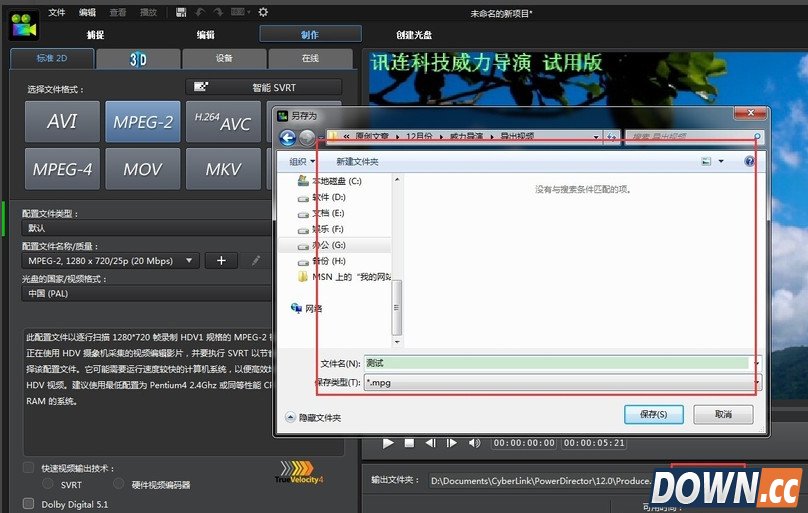Choose the MKV file format
Viewport: 808px width, 513px height.
pos(223,169)
